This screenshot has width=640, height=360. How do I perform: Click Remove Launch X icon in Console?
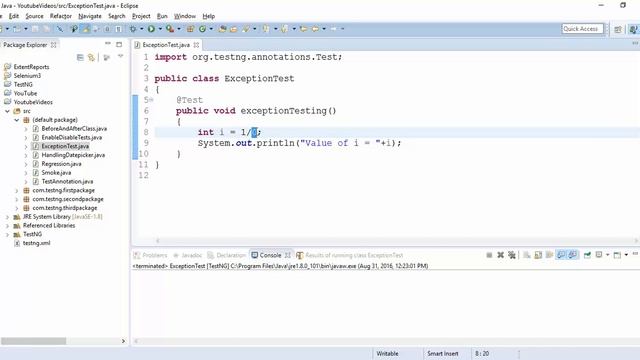[x=500, y=255]
